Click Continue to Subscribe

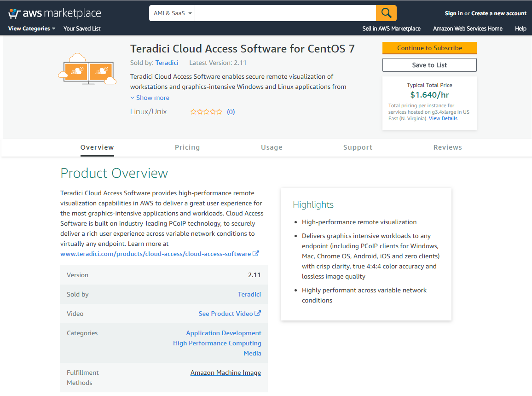(x=429, y=48)
